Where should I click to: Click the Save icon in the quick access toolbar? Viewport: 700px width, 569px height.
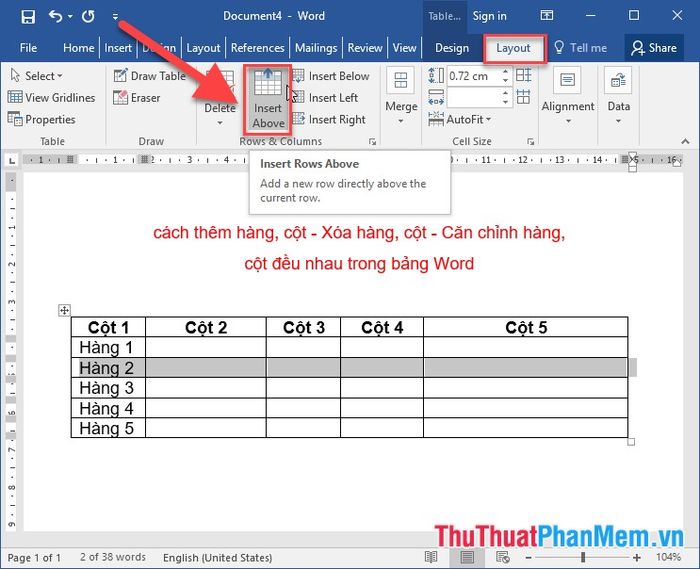pos(28,17)
